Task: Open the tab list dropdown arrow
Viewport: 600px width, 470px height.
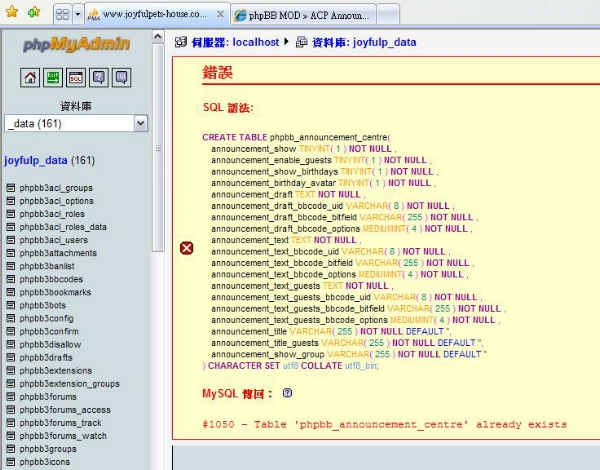Action: tap(78, 15)
